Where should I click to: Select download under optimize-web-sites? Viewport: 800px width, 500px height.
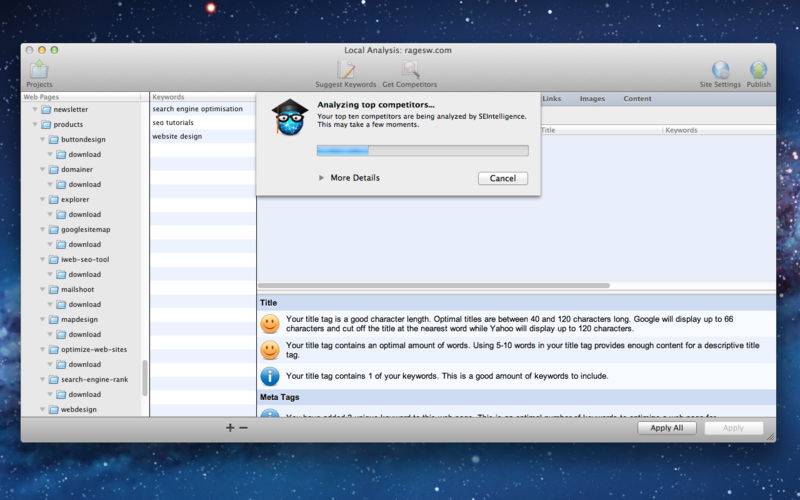coord(85,365)
